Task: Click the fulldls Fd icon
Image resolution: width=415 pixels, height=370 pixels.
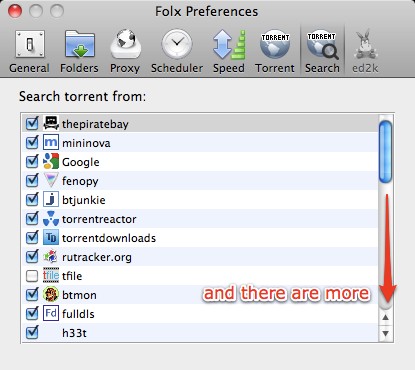Action: [51, 314]
